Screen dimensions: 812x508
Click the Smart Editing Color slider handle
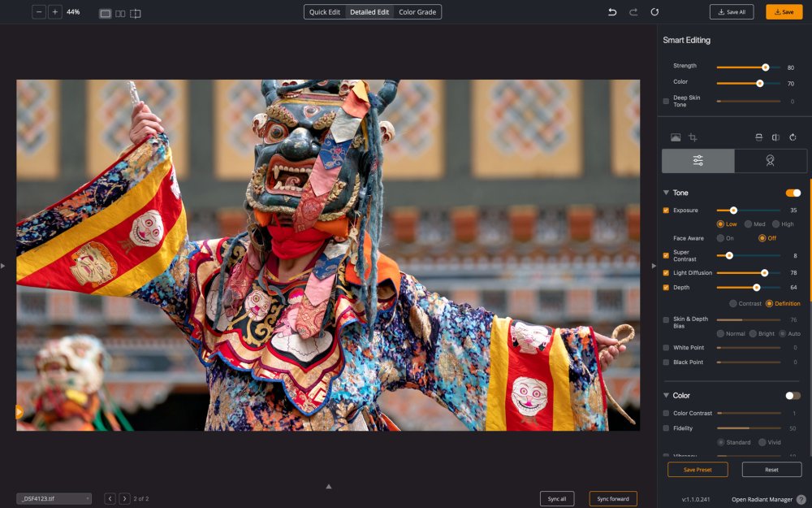pos(760,83)
